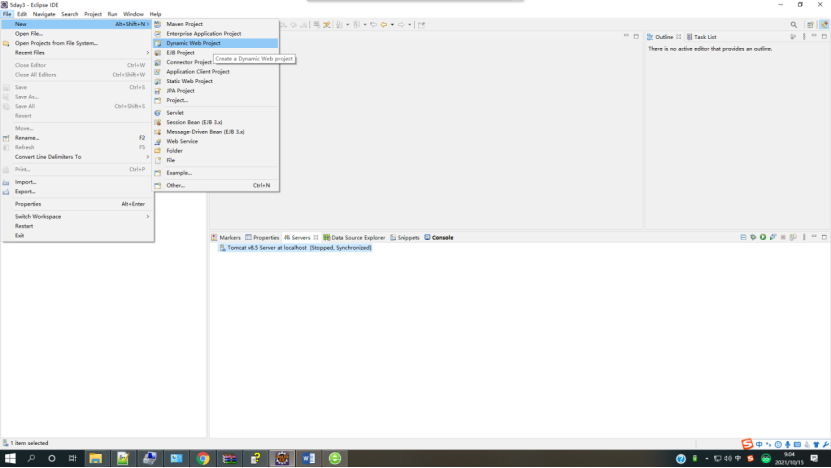Open Servers view menu (three dots)
Screen dimensions: 831x468
click(x=804, y=237)
